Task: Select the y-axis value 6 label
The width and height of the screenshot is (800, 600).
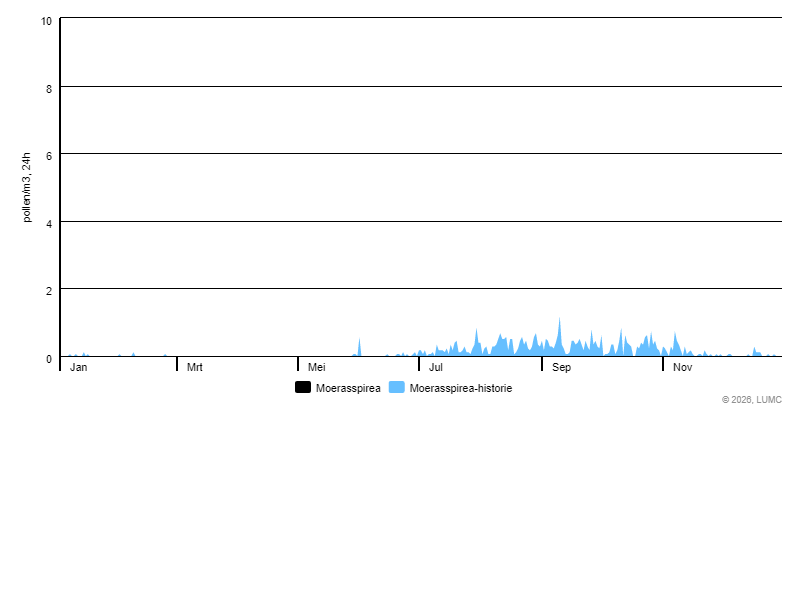Action: coord(49,154)
